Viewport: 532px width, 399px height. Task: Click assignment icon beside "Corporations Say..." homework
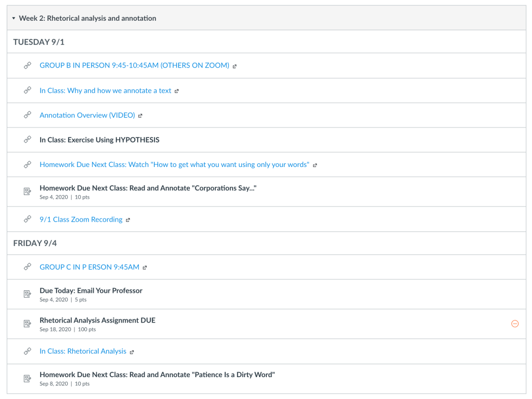pyautogui.click(x=28, y=192)
